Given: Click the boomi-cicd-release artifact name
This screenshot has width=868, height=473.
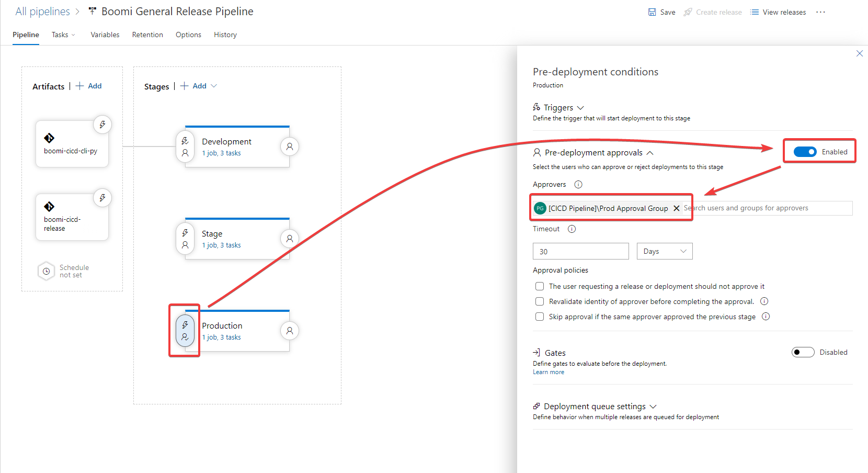Looking at the screenshot, I should pos(62,224).
